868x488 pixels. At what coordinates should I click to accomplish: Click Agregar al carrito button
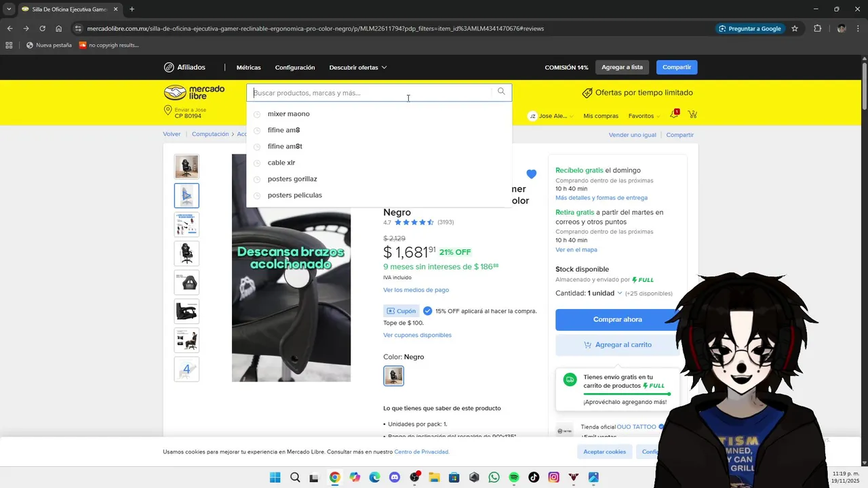pos(617,345)
